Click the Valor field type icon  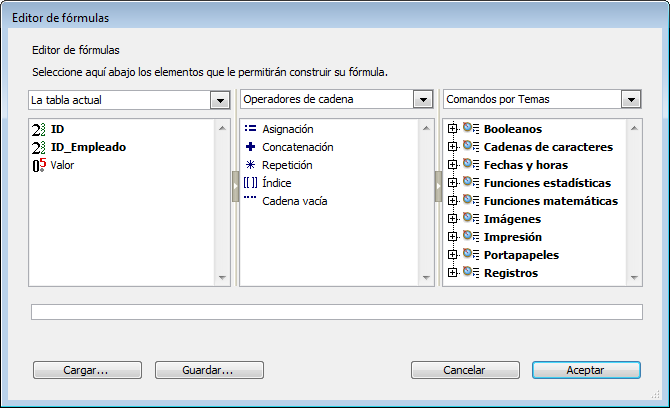coord(40,166)
